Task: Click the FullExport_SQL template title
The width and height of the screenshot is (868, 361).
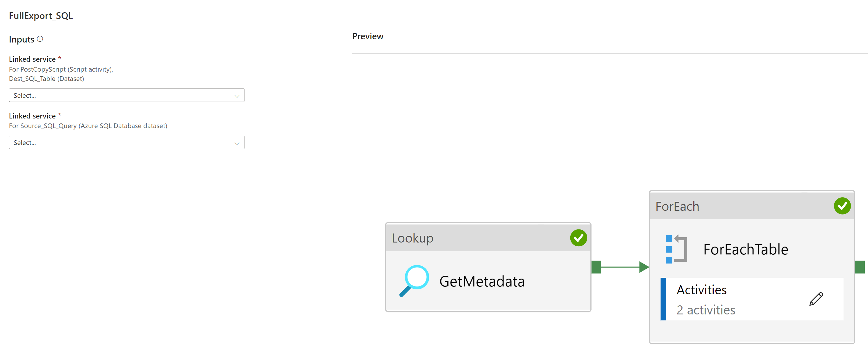Action: [41, 15]
